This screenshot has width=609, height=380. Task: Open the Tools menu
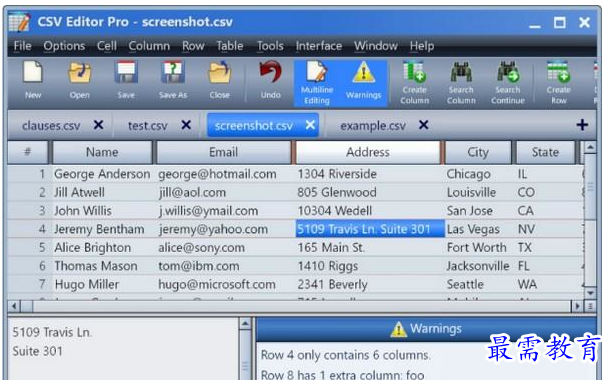pos(270,46)
